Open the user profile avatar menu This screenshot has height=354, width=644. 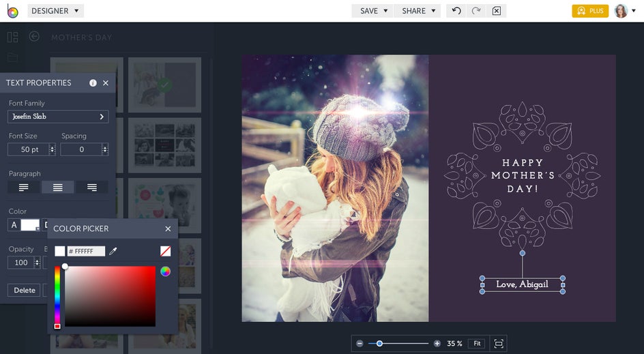tap(625, 11)
